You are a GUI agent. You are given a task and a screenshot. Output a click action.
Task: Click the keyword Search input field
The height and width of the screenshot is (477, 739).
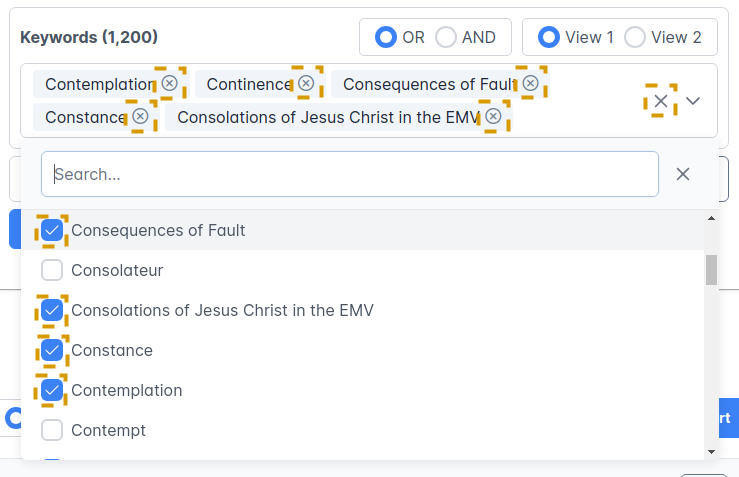click(350, 174)
